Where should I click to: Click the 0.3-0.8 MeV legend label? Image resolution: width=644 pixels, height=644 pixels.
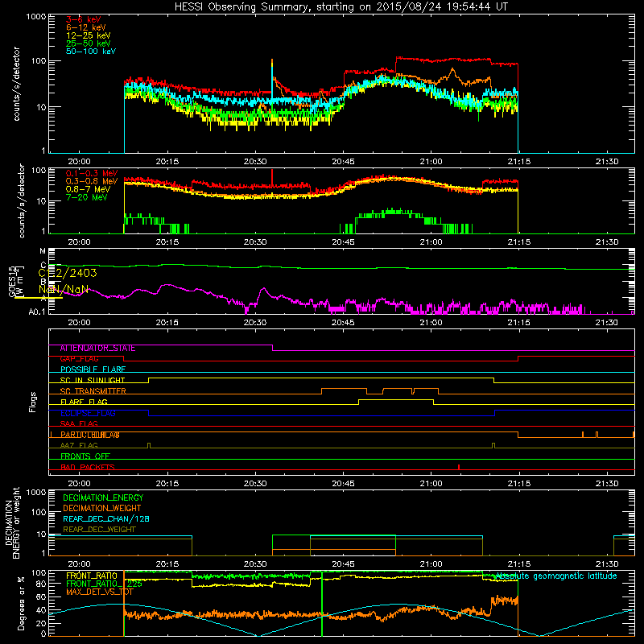(92, 181)
